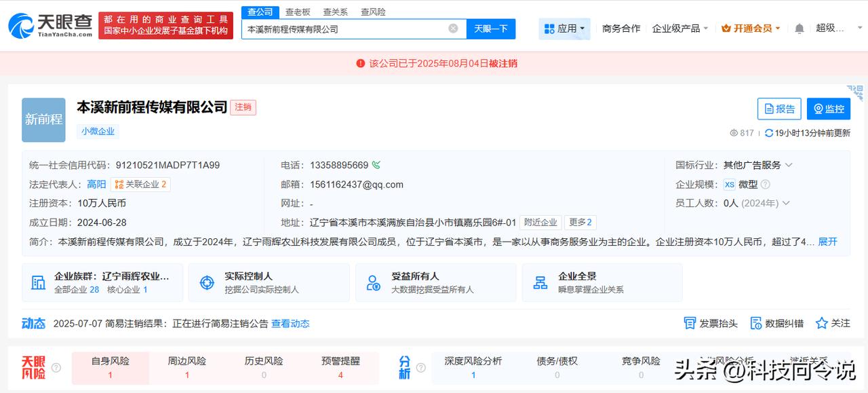
Task: Open 深度风险分析 item
Action: click(x=473, y=367)
